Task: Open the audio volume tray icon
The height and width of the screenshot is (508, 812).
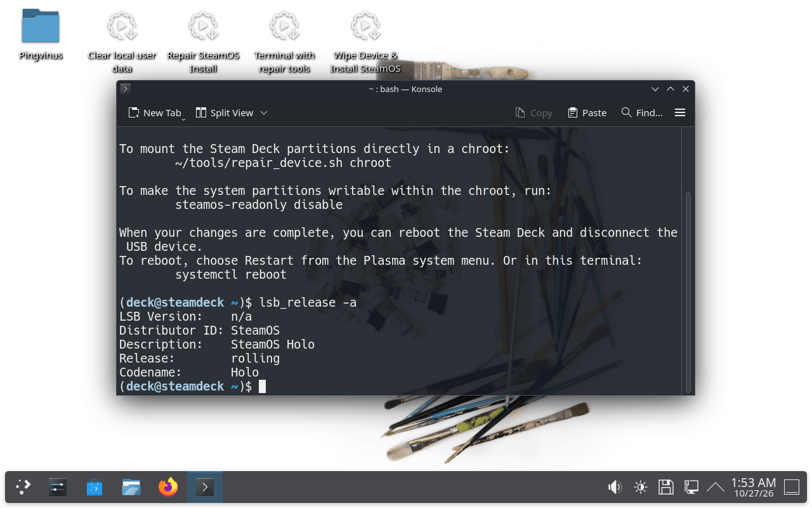Action: [615, 487]
